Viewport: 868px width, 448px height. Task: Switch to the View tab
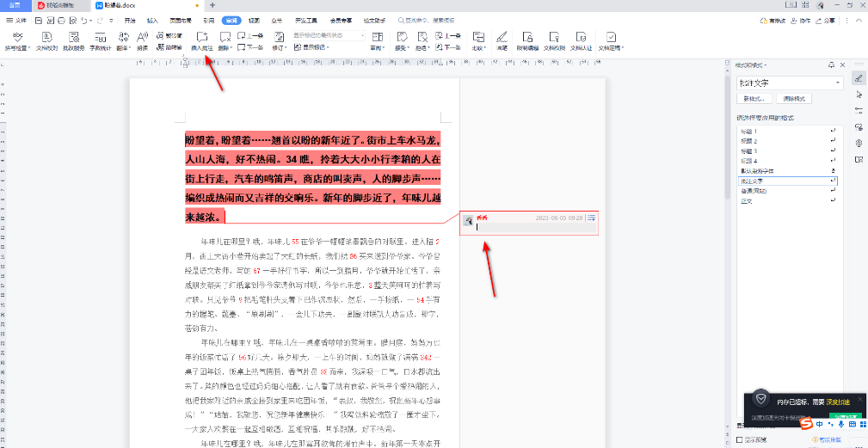point(254,21)
